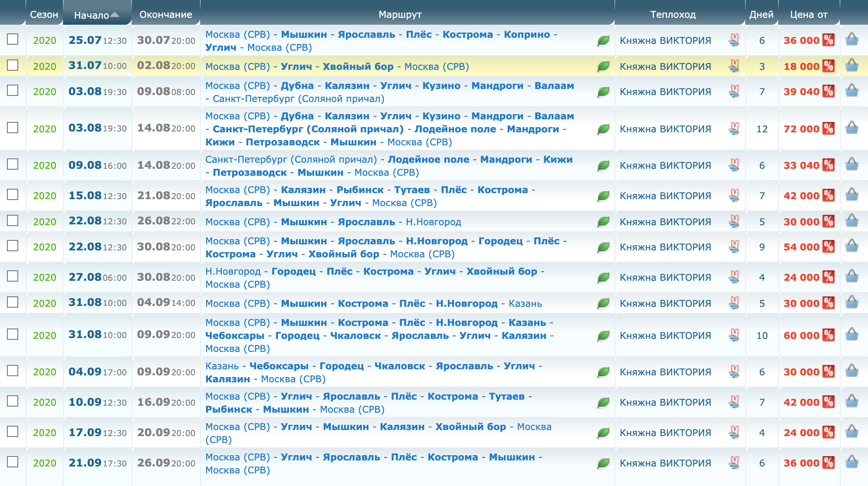Click discount percent icon in 15.08 row

click(829, 195)
